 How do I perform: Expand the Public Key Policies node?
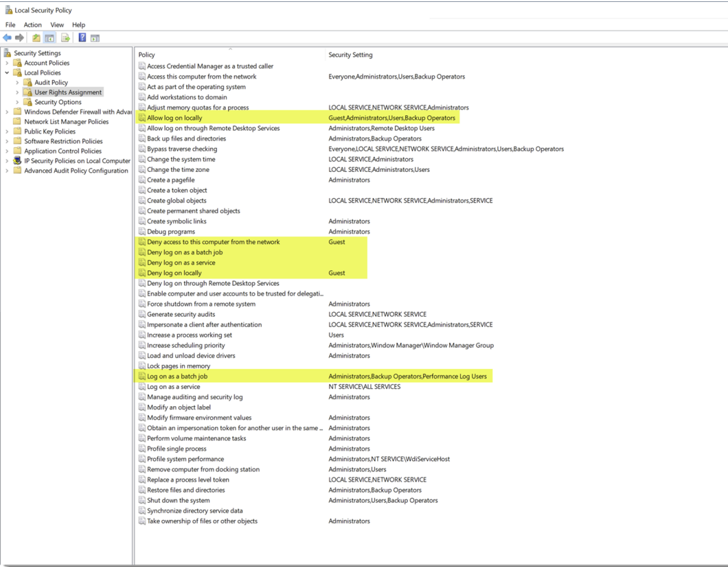7,131
